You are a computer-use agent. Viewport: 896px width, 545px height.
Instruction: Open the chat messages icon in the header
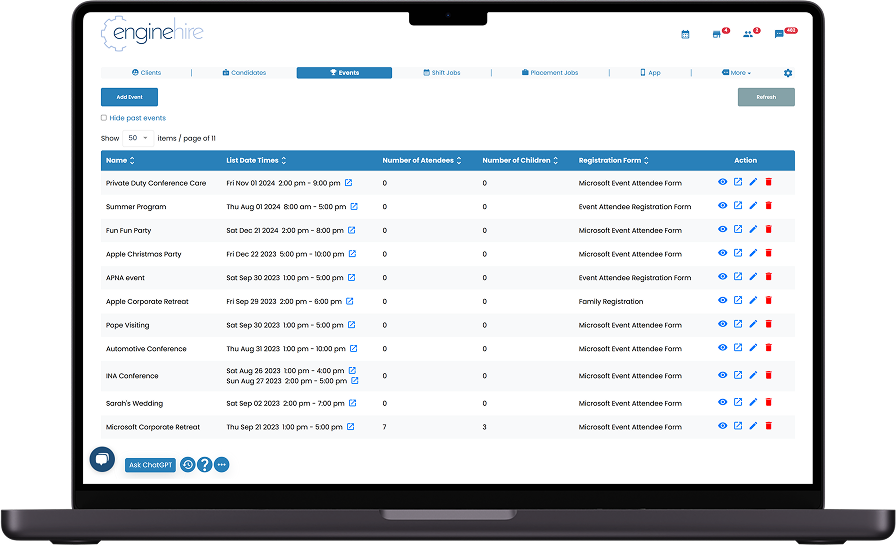pos(779,34)
